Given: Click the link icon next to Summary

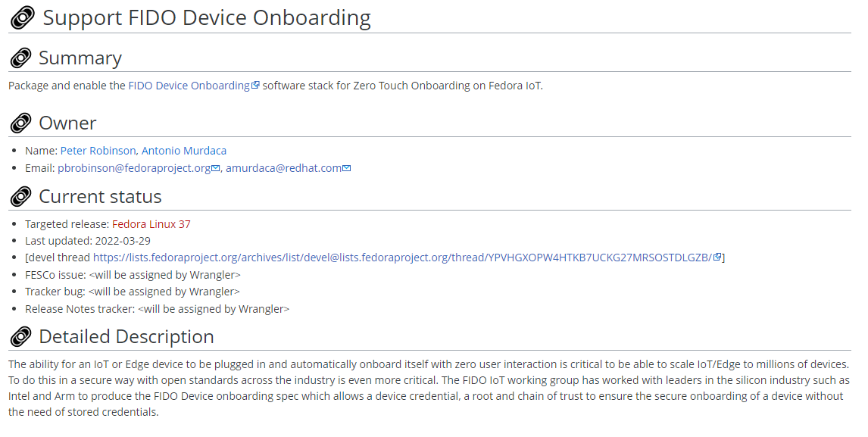Looking at the screenshot, I should [20, 58].
